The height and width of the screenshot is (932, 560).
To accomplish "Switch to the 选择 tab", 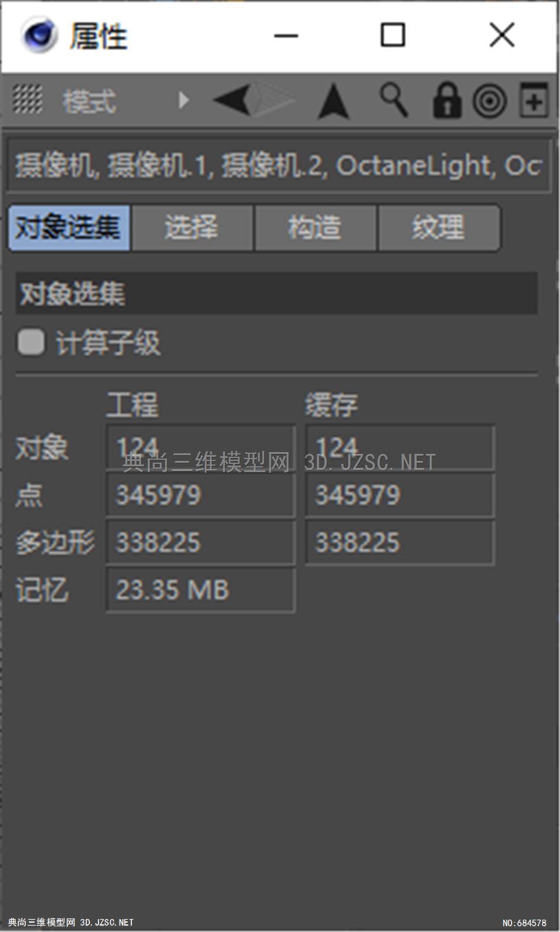I will [x=192, y=228].
